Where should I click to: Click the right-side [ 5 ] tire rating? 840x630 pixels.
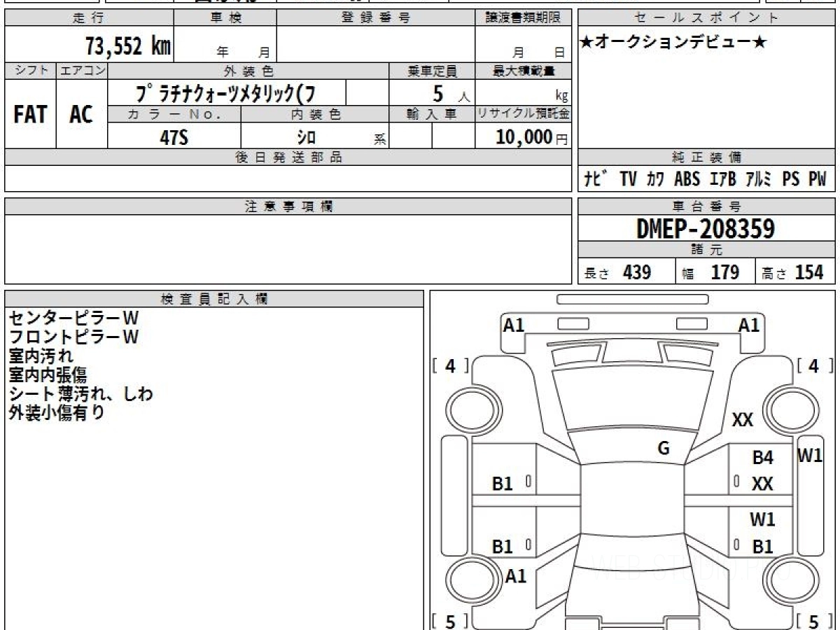pos(815,621)
